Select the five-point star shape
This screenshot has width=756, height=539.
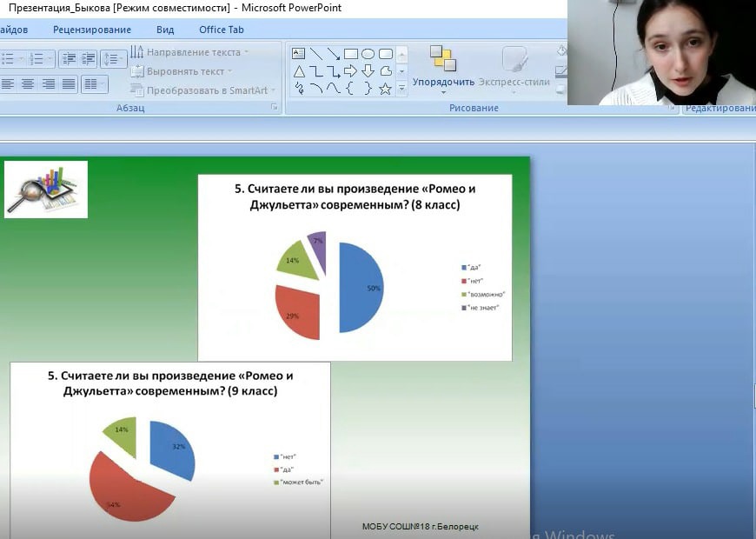pos(385,89)
